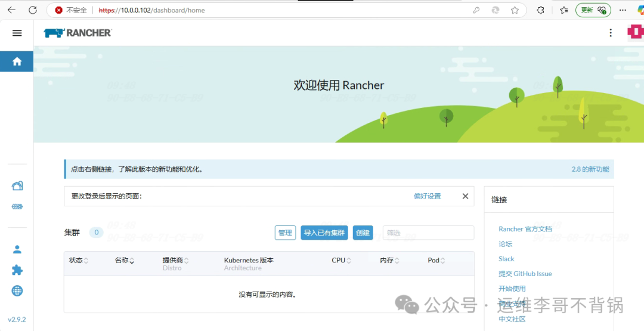The height and width of the screenshot is (331, 644).
Task: Click the red not-secure warning icon
Action: pos(58,10)
